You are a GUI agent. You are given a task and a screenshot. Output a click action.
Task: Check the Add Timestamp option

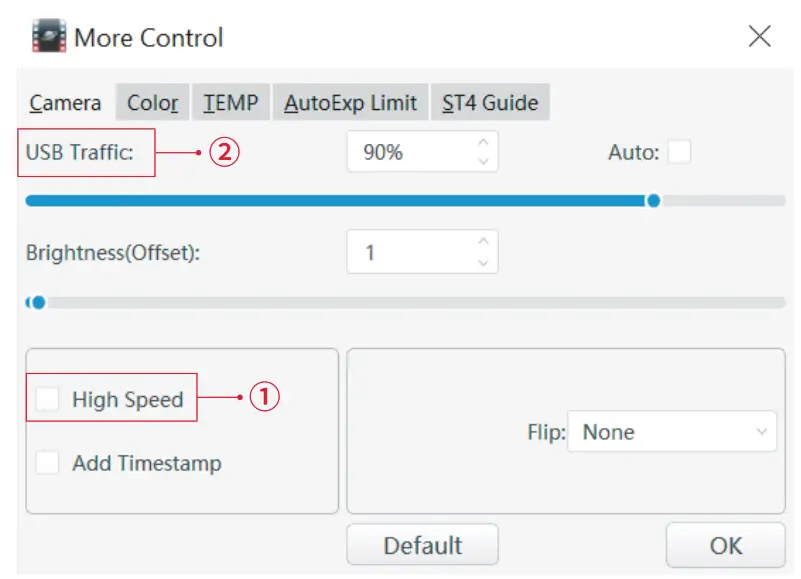[47, 463]
